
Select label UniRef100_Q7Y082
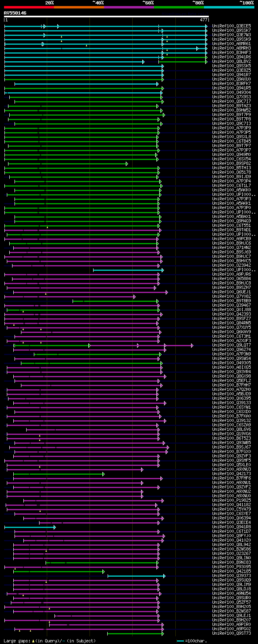[231, 296]
